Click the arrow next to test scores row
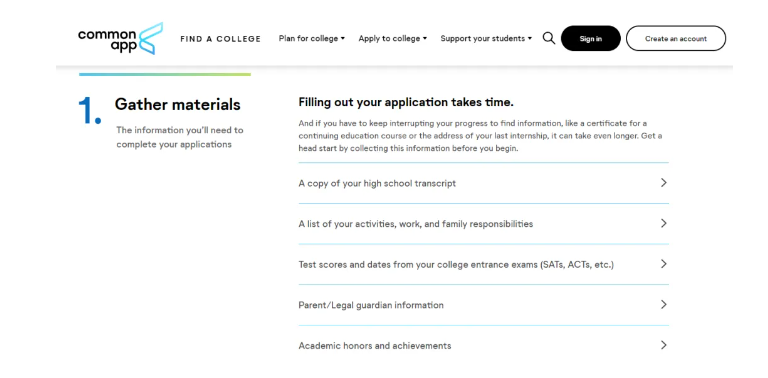This screenshot has width=768, height=378. [663, 264]
